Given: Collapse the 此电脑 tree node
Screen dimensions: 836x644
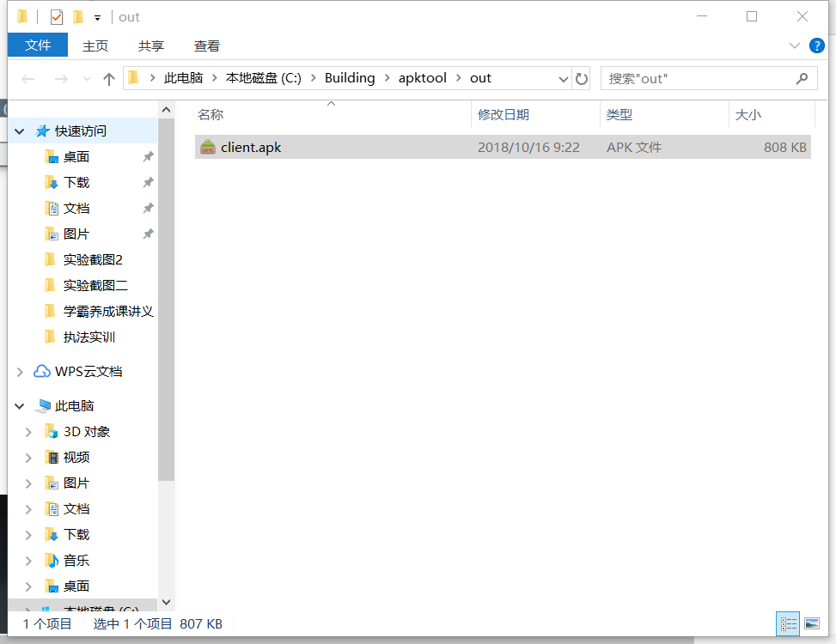Looking at the screenshot, I should pyautogui.click(x=20, y=406).
